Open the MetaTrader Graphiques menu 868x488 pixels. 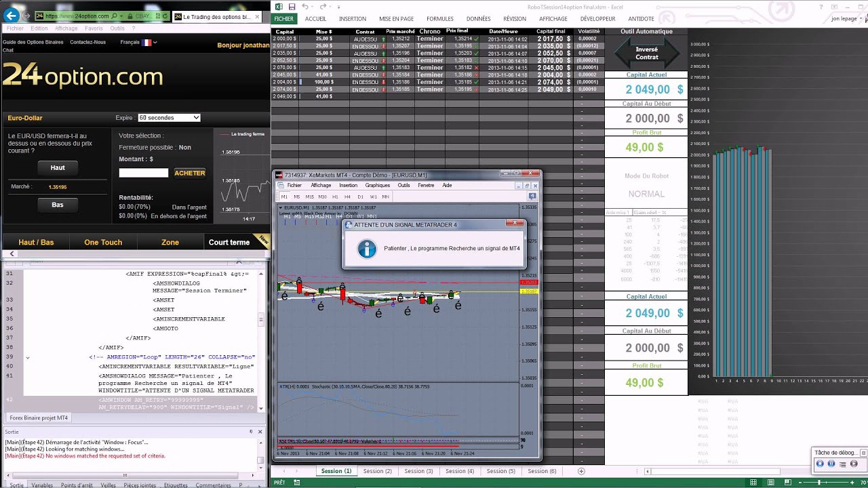pos(378,185)
